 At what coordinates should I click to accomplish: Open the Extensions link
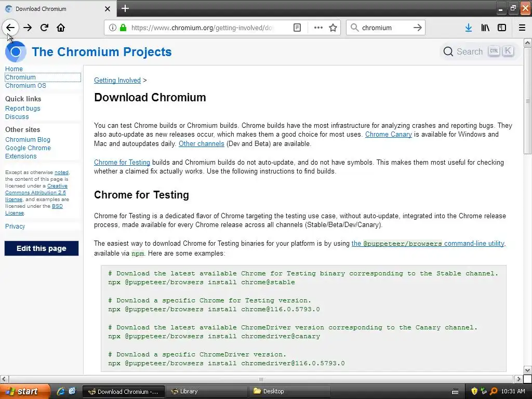pos(21,156)
